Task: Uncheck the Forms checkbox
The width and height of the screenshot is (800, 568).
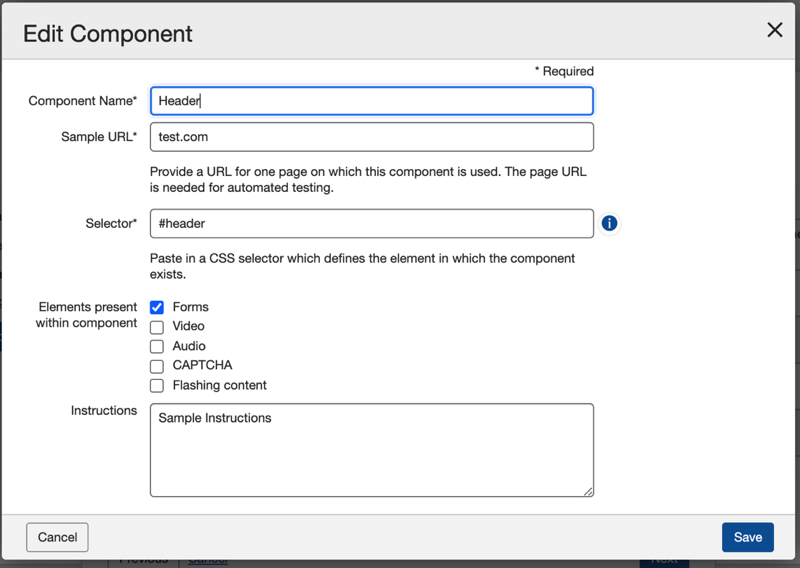Action: [157, 307]
